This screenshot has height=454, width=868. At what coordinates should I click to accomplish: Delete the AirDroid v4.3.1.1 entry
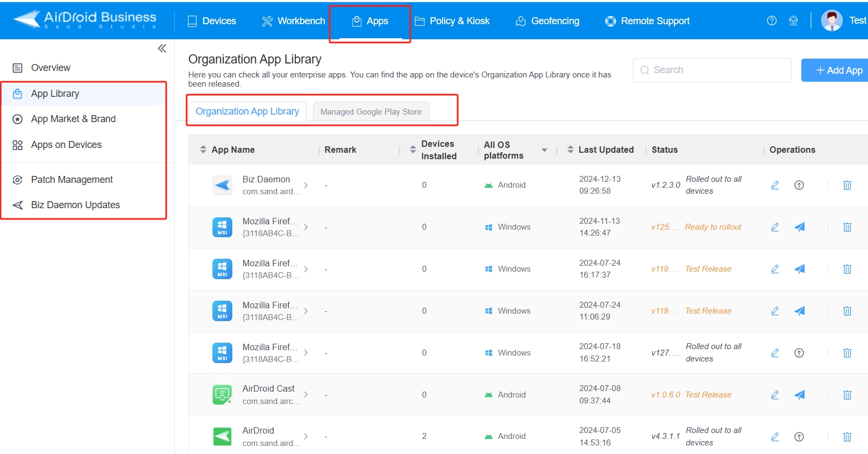[847, 437]
